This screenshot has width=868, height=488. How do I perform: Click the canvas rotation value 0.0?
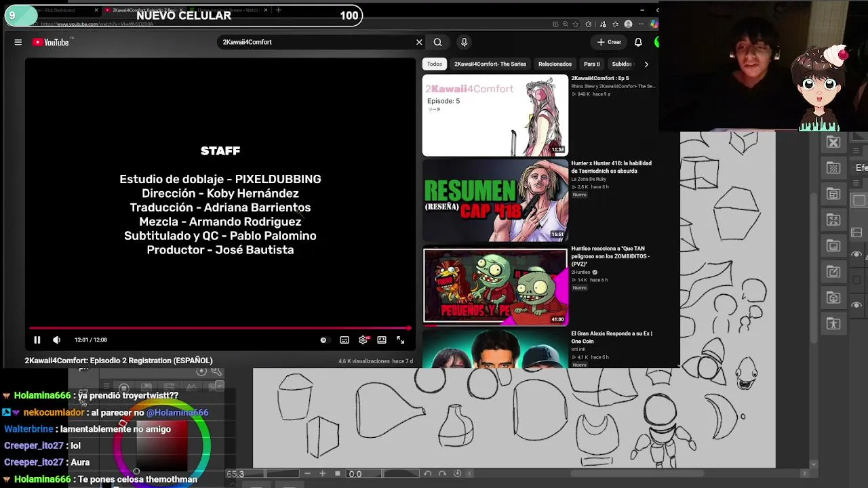coord(355,474)
